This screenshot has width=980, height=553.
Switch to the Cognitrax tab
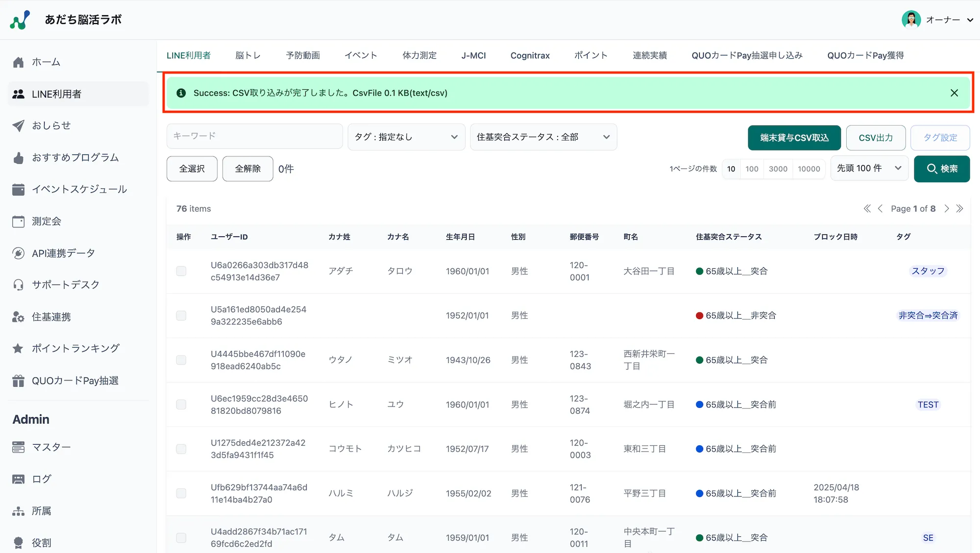point(530,55)
